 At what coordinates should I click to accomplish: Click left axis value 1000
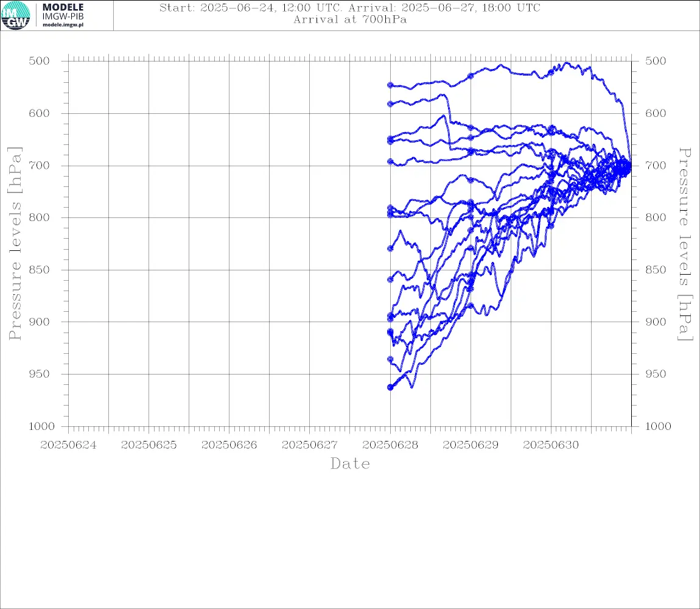[41, 426]
